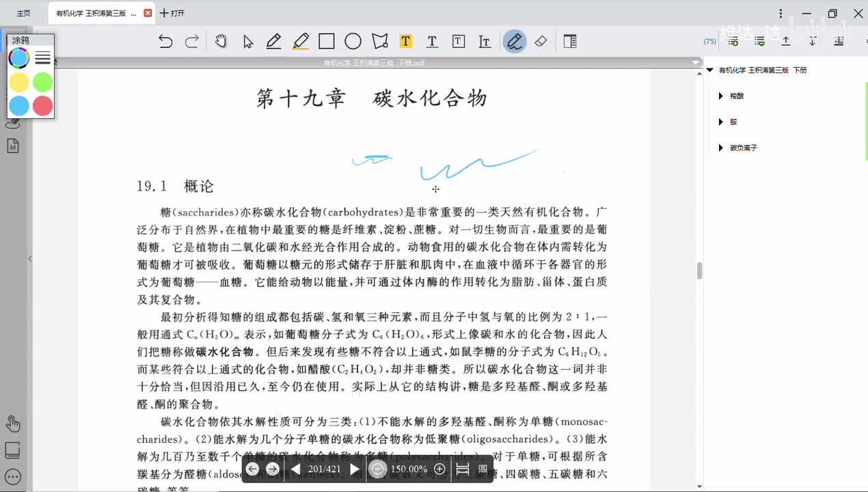Open the circled three-dot more icon bottom left
This screenshot has width=868, height=492.
click(12, 477)
